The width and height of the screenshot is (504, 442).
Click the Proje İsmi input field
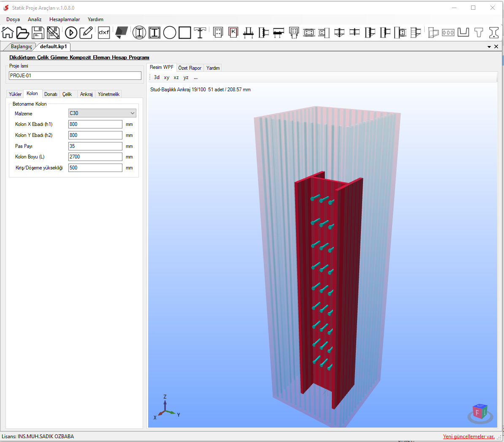click(75, 76)
